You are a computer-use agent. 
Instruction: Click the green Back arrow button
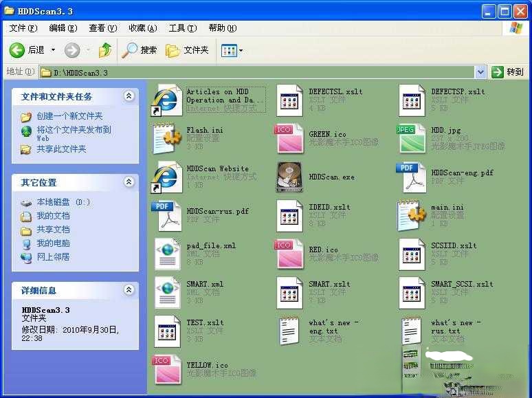pyautogui.click(x=17, y=50)
